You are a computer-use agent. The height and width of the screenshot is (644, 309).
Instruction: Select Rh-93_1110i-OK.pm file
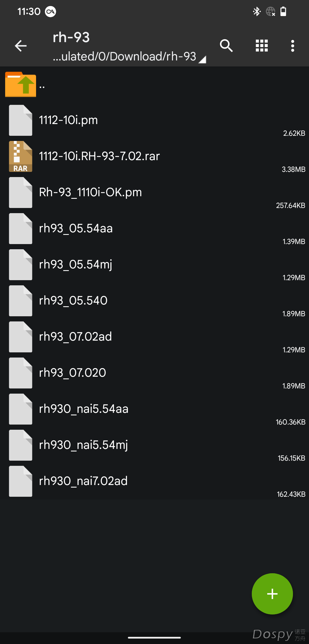[154, 193]
